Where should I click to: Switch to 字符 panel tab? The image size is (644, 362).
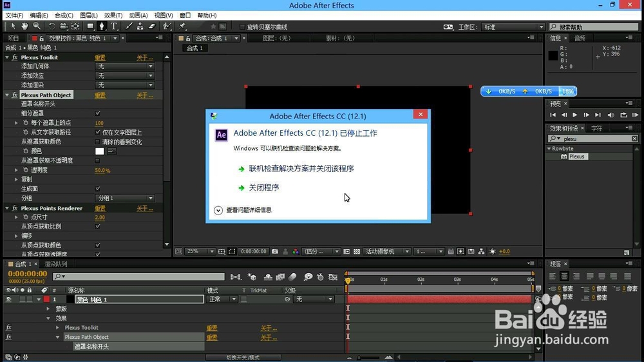(597, 129)
